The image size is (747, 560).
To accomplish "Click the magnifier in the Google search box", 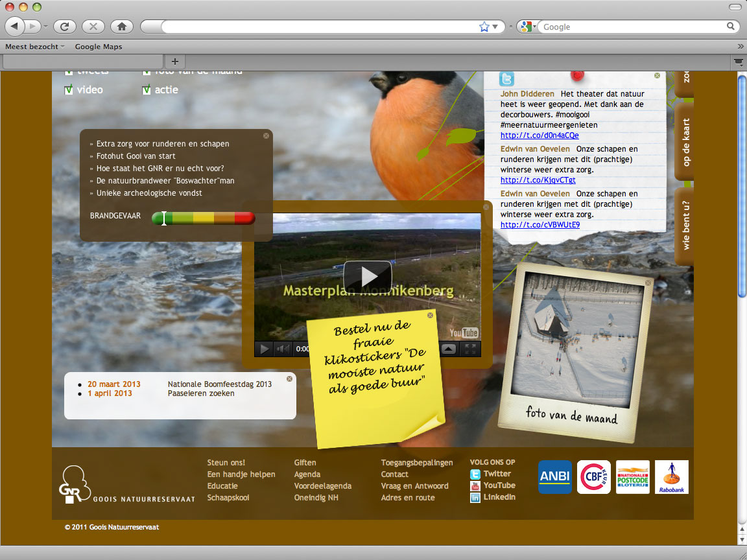I will pyautogui.click(x=731, y=27).
